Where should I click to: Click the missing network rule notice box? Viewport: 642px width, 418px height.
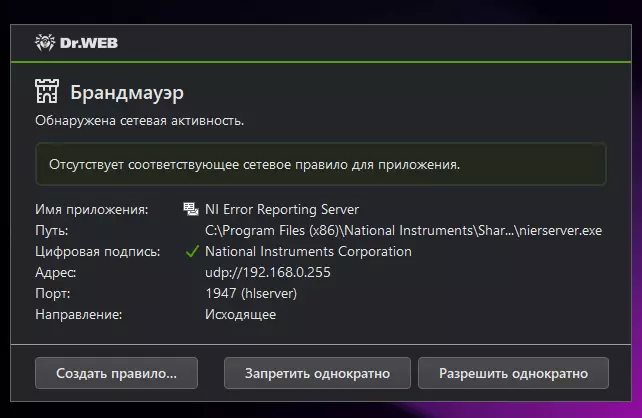[321, 164]
